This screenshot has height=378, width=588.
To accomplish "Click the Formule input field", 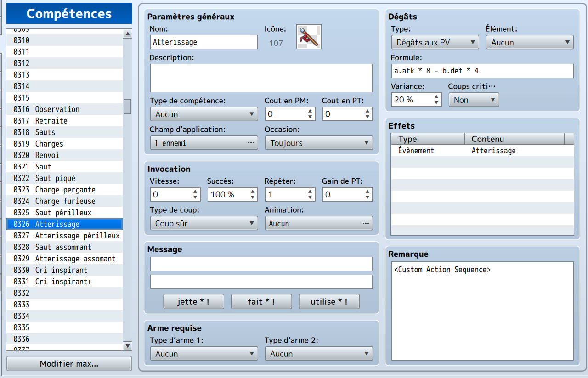I will pyautogui.click(x=482, y=71).
